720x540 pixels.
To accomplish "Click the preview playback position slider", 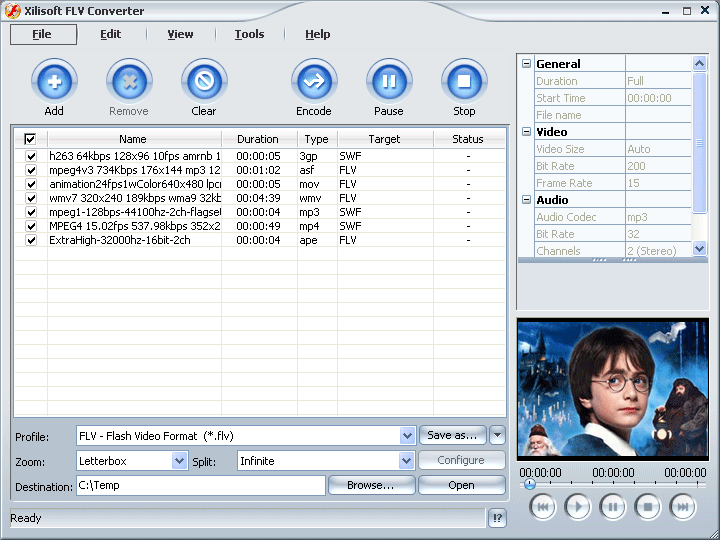I will pos(530,485).
